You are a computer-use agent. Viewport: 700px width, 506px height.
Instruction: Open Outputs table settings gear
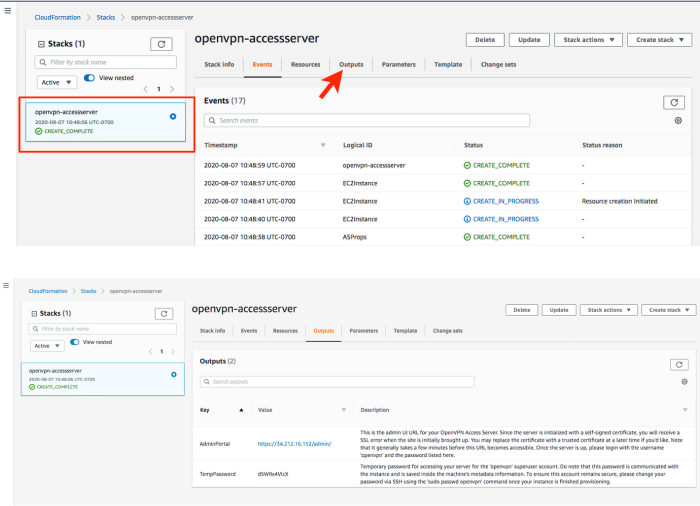(x=684, y=382)
